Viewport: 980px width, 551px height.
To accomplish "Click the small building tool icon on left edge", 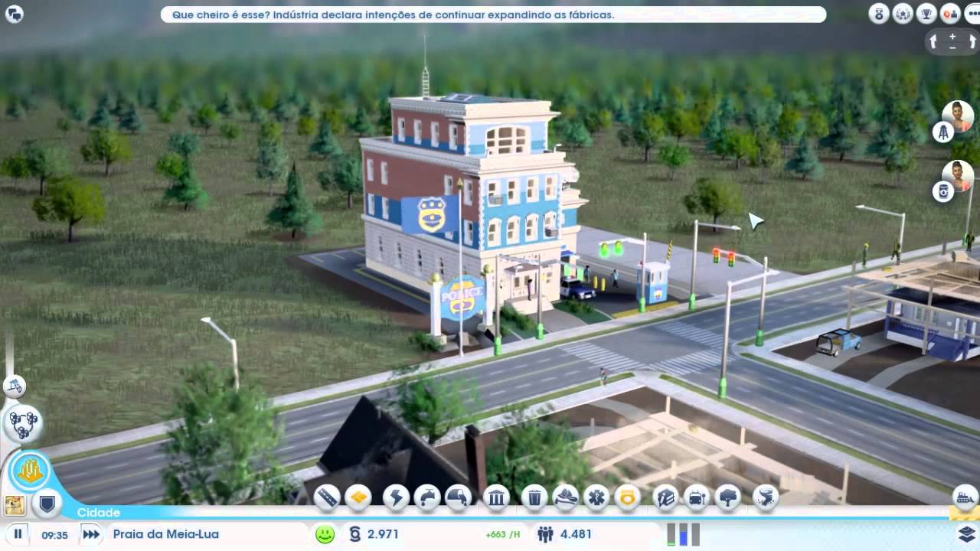I will (x=14, y=387).
